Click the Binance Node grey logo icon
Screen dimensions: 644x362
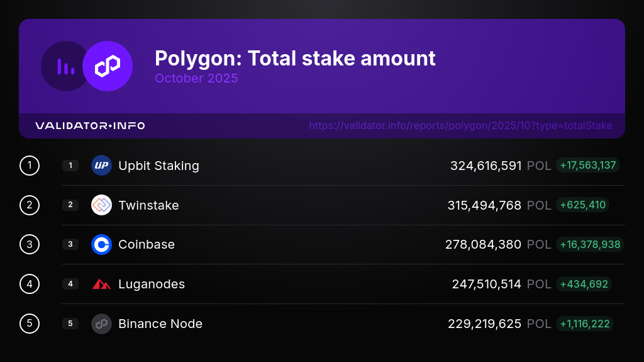[101, 324]
